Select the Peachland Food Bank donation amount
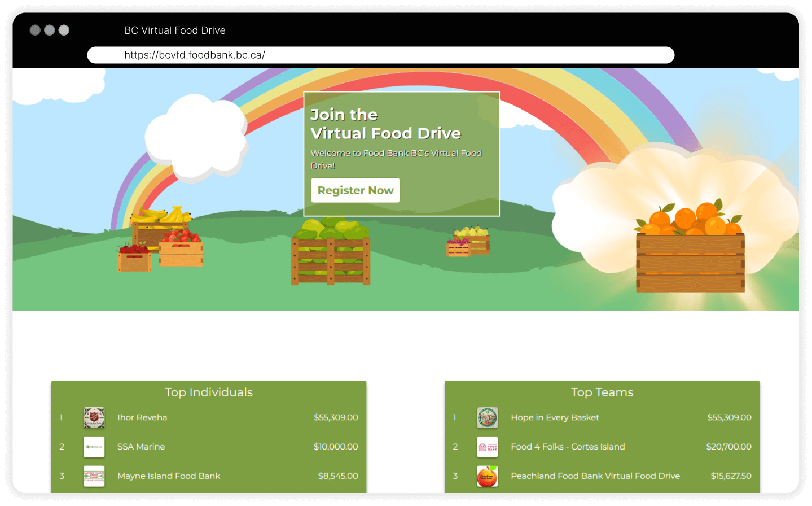 pyautogui.click(x=731, y=476)
